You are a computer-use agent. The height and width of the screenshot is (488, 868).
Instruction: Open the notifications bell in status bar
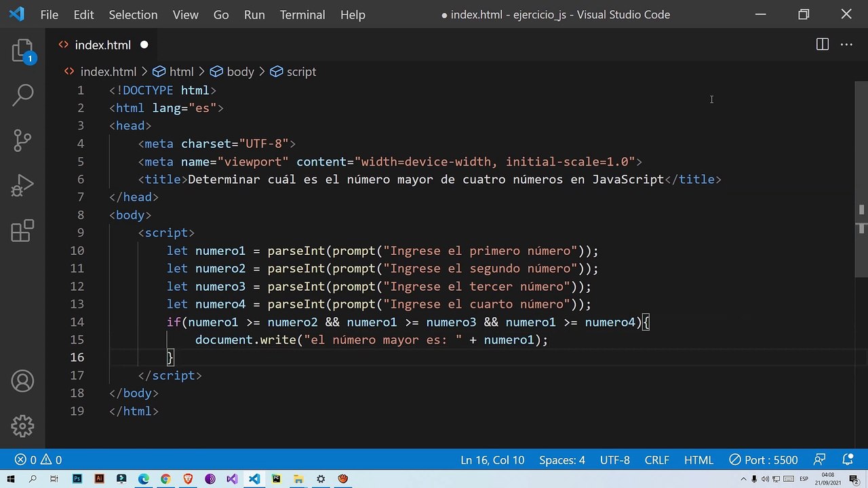coord(848,460)
